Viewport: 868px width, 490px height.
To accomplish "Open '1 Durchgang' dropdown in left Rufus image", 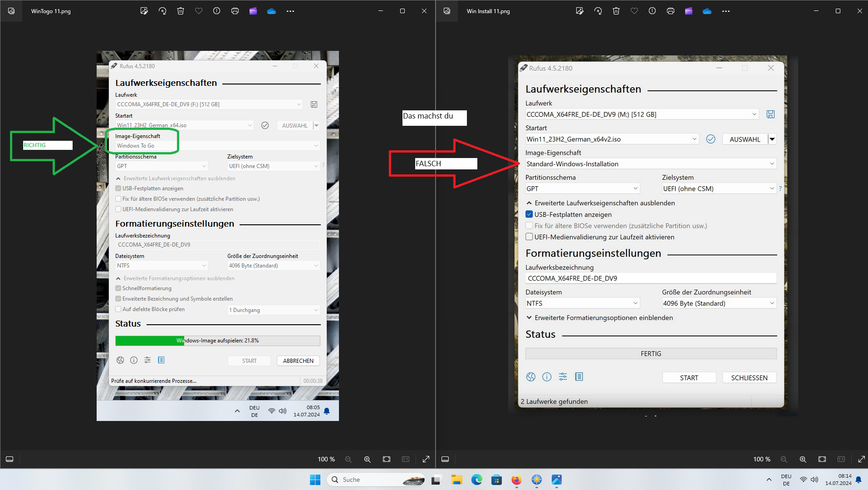I will click(x=274, y=310).
